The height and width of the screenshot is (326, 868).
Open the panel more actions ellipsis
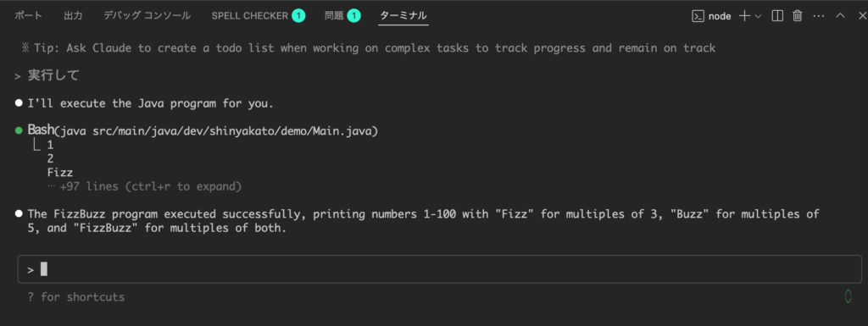point(818,16)
